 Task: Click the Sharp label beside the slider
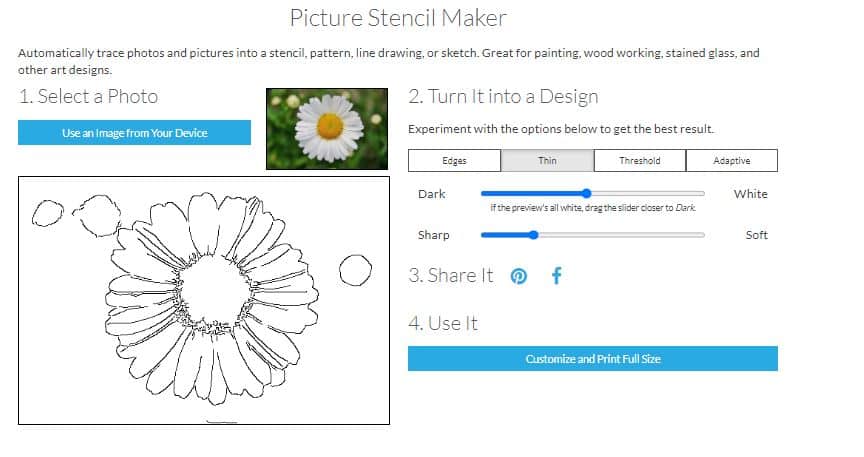tap(434, 235)
